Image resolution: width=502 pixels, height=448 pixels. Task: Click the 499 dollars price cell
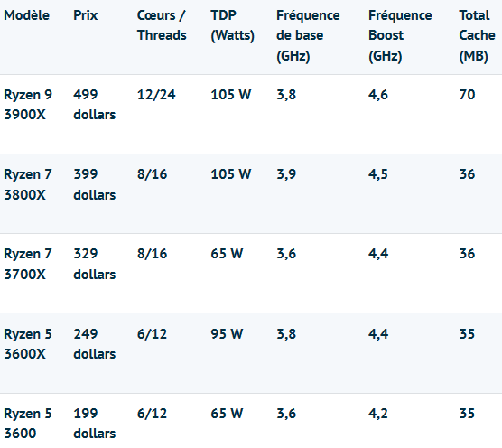point(95,105)
